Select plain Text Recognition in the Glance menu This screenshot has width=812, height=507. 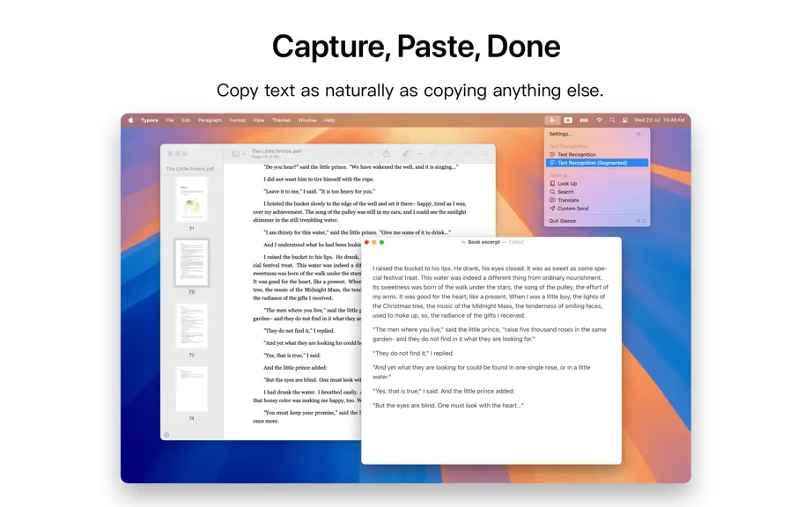[x=596, y=155]
